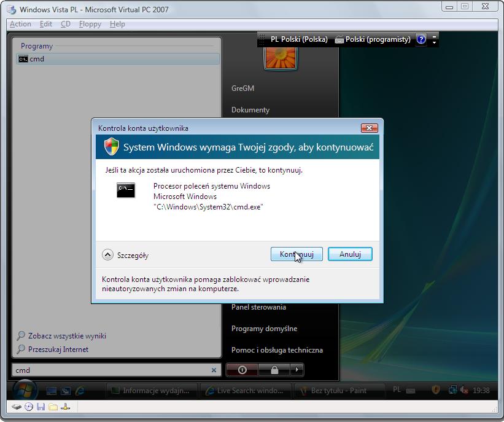Click the security shield tray icon
The height and width of the screenshot is (422, 504).
(x=435, y=390)
